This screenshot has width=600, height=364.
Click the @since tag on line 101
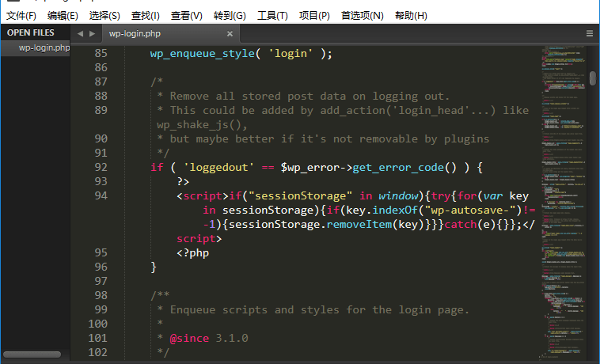tap(189, 339)
